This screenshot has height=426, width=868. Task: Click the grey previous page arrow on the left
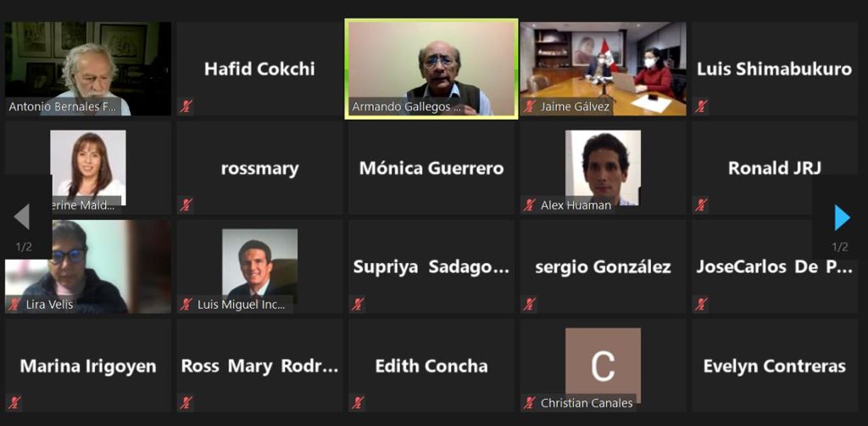coord(21,216)
